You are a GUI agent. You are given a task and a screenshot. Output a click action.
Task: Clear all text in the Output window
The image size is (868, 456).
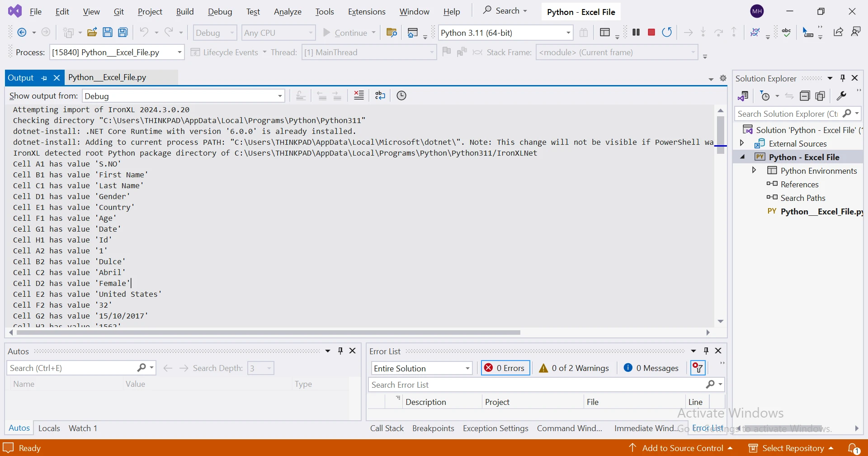pos(359,95)
